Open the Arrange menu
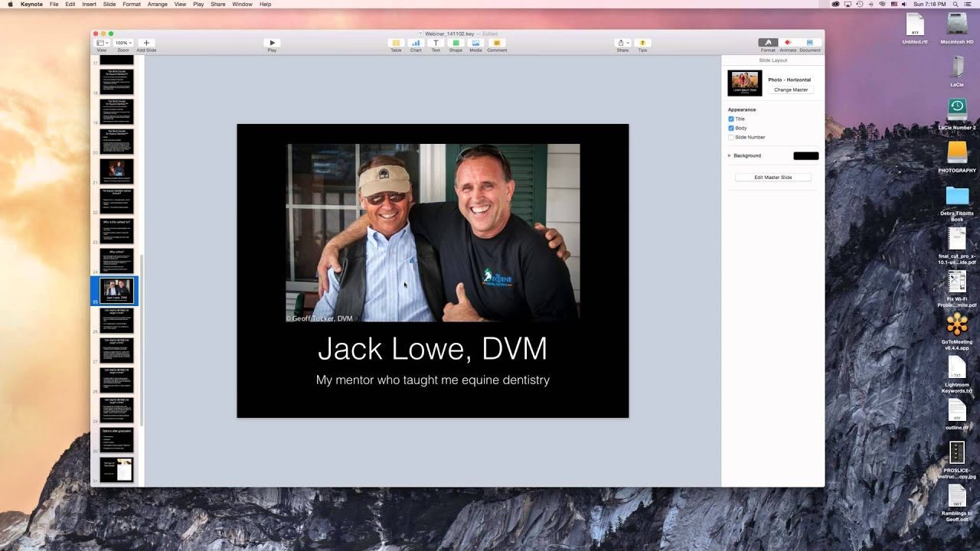The height and width of the screenshot is (551, 980). 158,4
